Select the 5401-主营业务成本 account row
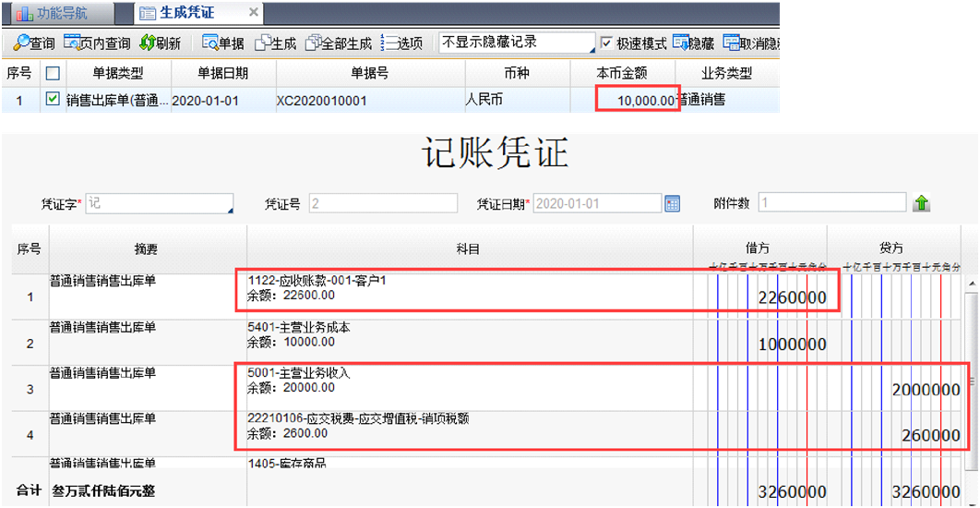This screenshot has width=980, height=508. click(470, 343)
